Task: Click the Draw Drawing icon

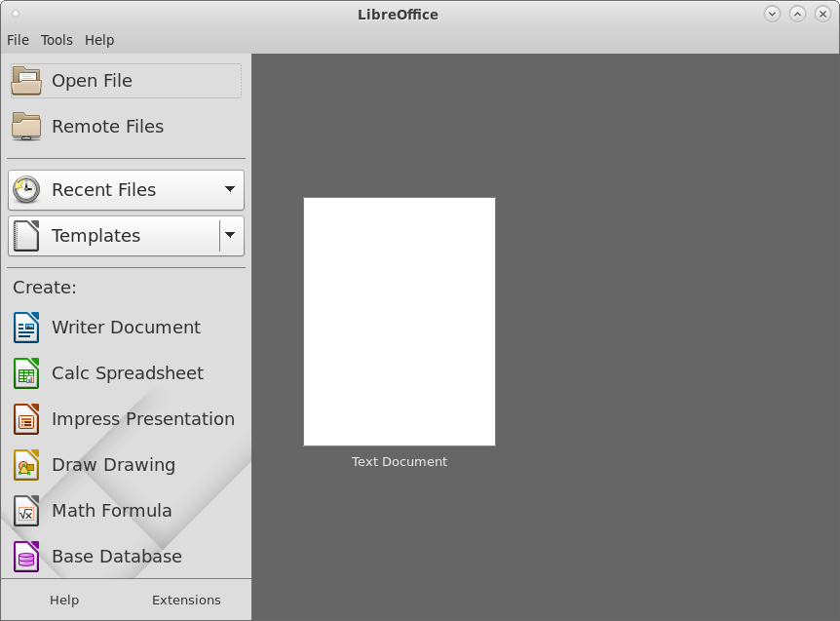Action: [x=26, y=465]
